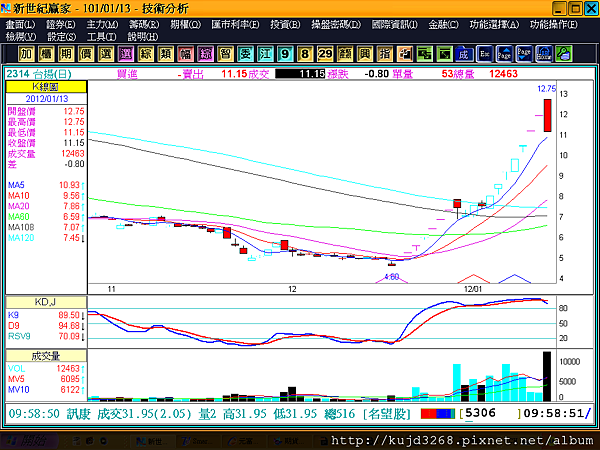Viewport: 600px width, 450px height.
Task: Click the red candlestick labeled 12.75
Action: pos(548,115)
